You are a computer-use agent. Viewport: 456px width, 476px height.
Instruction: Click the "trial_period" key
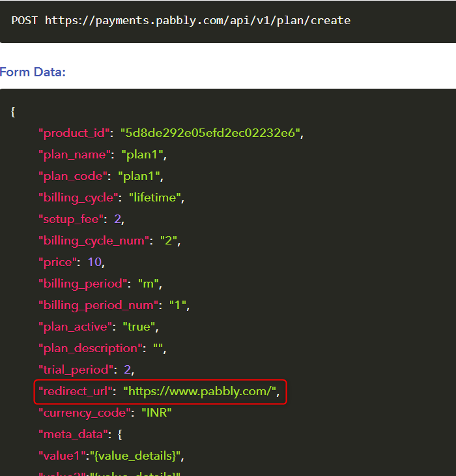pyautogui.click(x=76, y=370)
